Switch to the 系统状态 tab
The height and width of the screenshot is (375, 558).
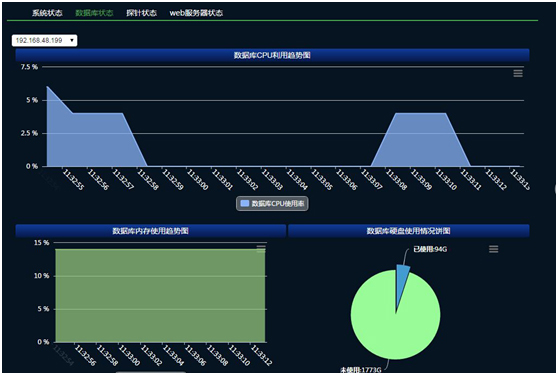point(47,13)
